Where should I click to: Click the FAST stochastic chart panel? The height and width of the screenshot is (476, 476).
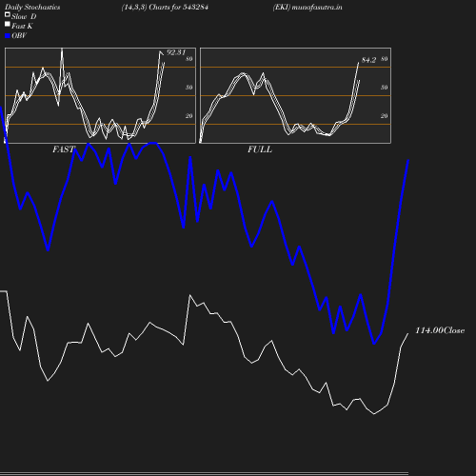tap(100, 95)
